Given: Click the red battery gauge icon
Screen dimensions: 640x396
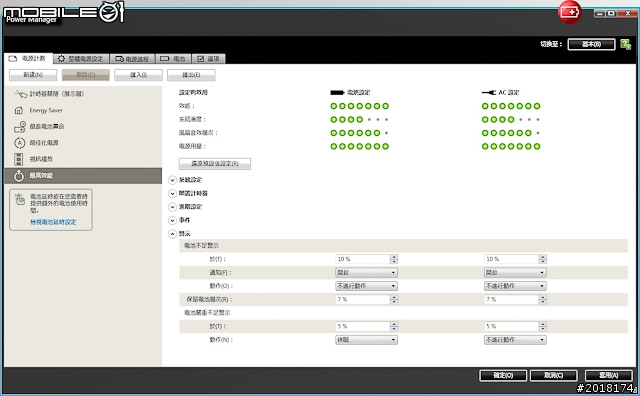Looking at the screenshot, I should coord(570,12).
